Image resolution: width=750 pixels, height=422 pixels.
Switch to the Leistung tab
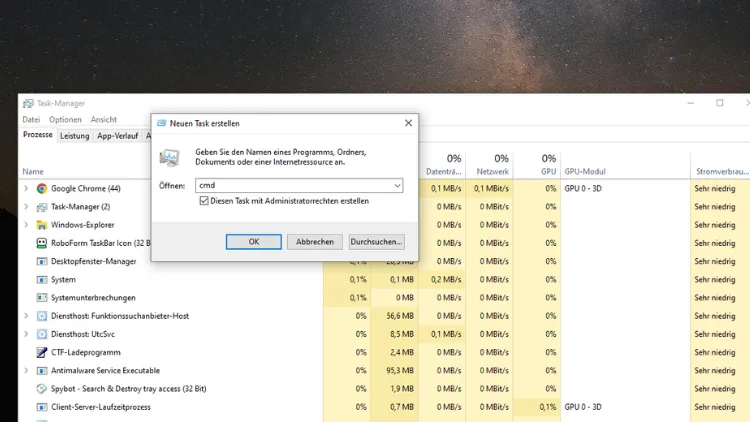click(x=75, y=136)
